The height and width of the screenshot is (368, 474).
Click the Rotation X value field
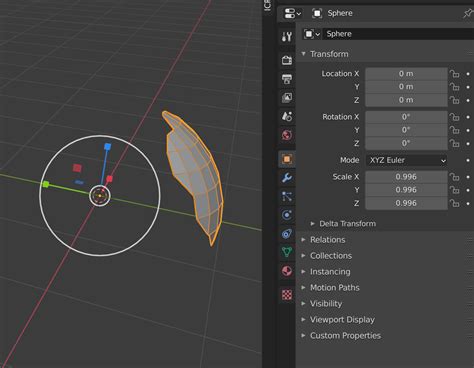[x=406, y=117]
